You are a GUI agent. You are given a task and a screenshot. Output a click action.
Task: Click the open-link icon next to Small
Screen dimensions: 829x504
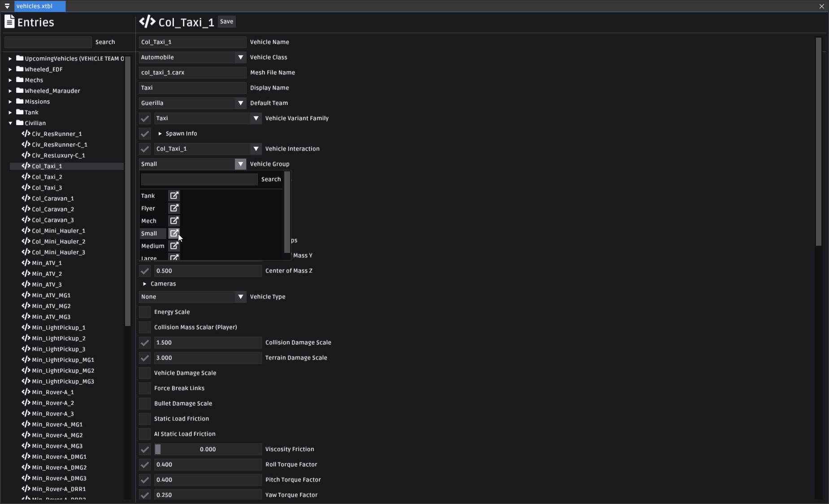tap(174, 233)
